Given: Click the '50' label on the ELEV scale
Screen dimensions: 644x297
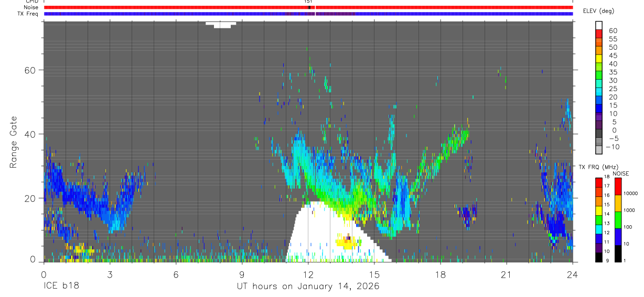Looking at the screenshot, I should click(x=613, y=47).
